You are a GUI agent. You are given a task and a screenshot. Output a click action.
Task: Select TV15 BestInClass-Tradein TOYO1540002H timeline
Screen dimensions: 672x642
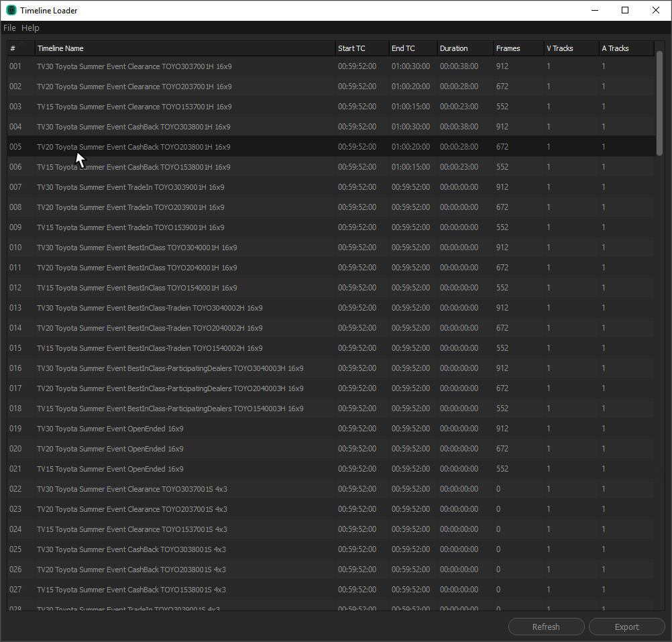pos(331,348)
